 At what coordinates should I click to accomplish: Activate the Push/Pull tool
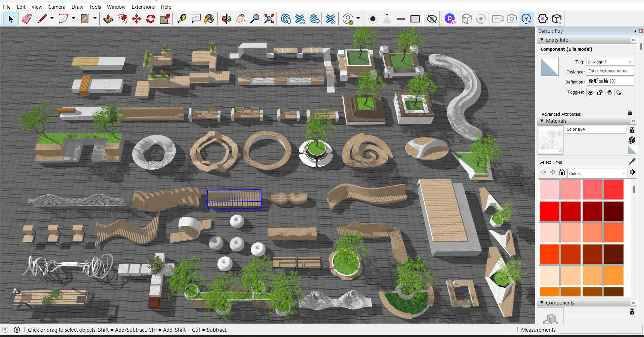[108, 19]
